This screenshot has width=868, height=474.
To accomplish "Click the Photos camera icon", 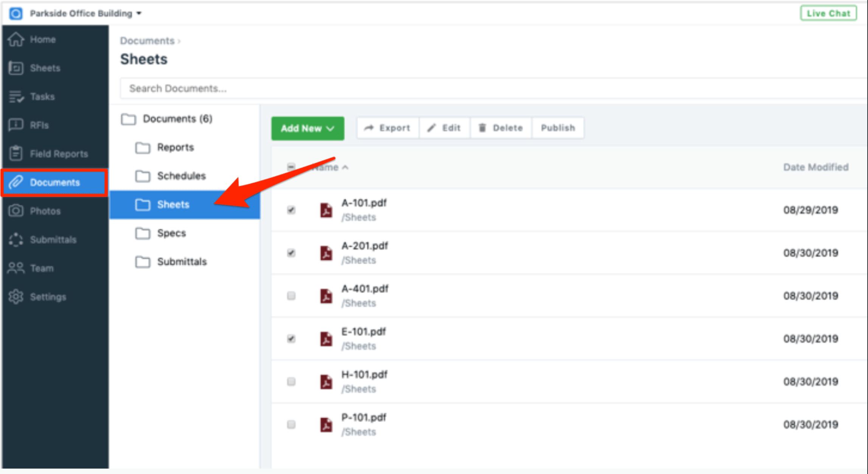I will (x=16, y=211).
